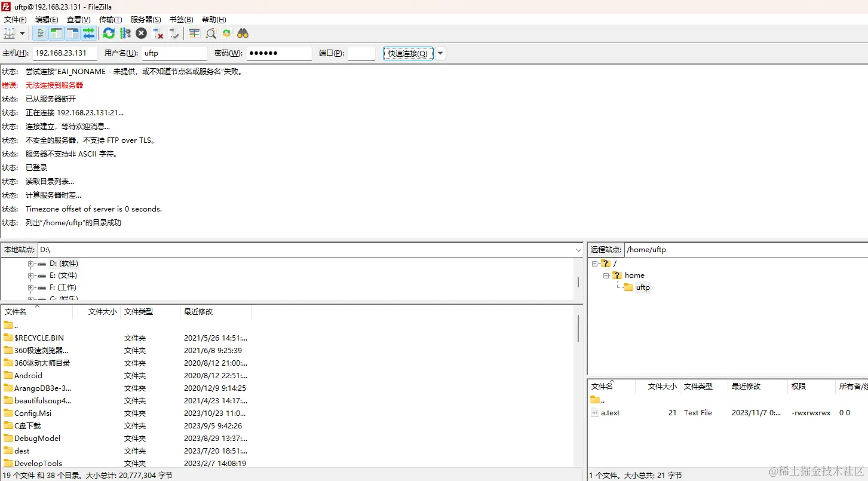Select the dest folder
868x481 pixels.
click(22, 451)
